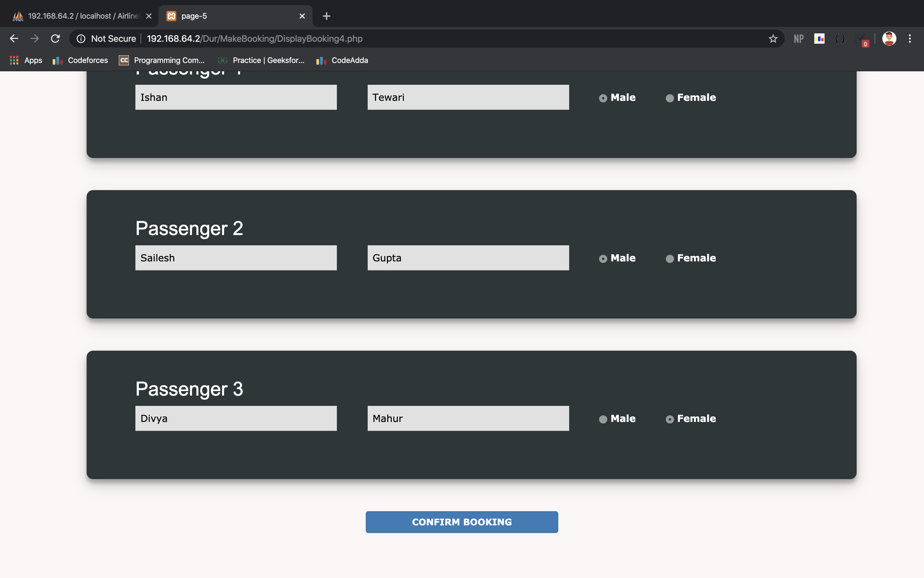The height and width of the screenshot is (578, 924).
Task: Reload the booking page
Action: [56, 39]
